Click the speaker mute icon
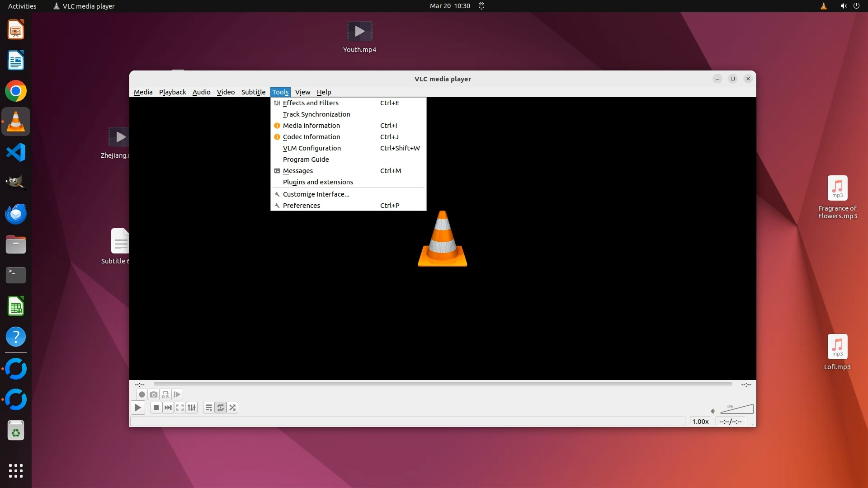The width and height of the screenshot is (868, 488). point(713,411)
